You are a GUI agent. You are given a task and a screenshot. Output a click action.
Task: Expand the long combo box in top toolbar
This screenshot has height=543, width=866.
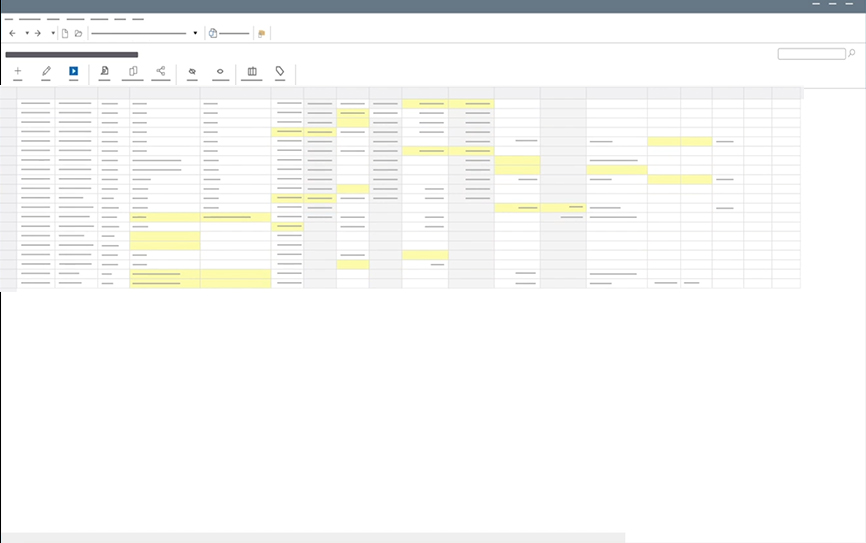coord(195,33)
